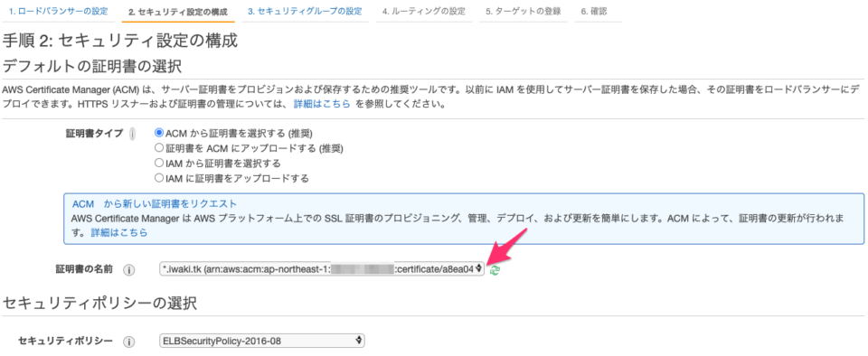Click 詳細はこちら link in HTTPS listener description
The width and height of the screenshot is (868, 356).
coord(322,103)
